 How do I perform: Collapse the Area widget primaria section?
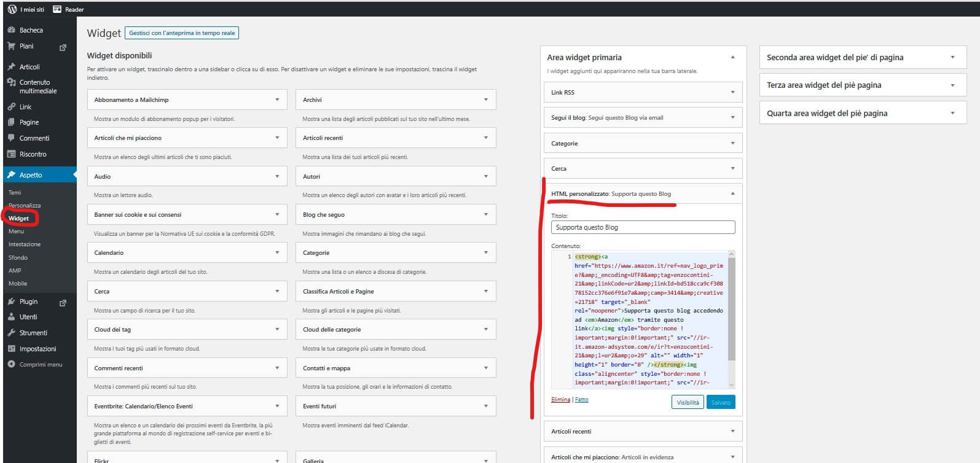[732, 57]
